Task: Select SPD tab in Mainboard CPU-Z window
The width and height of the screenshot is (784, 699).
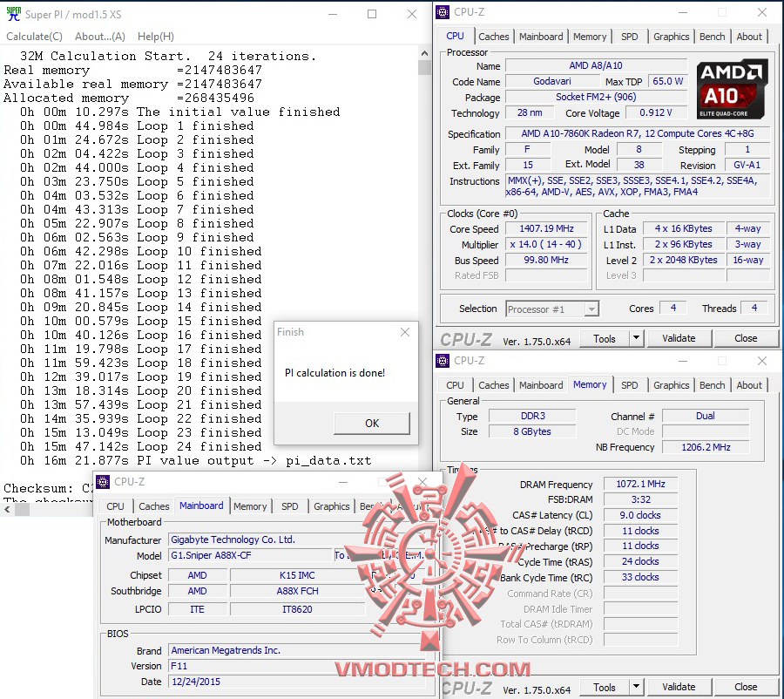Action: (x=289, y=506)
